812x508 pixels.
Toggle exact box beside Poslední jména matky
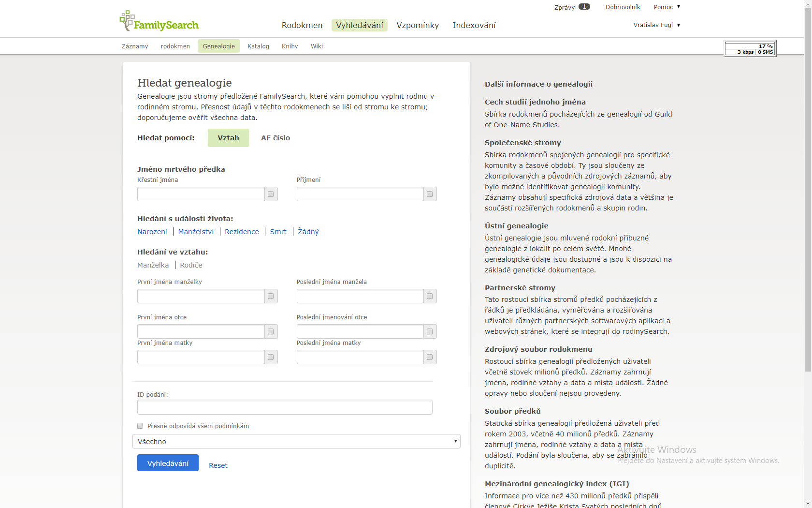[x=430, y=357]
